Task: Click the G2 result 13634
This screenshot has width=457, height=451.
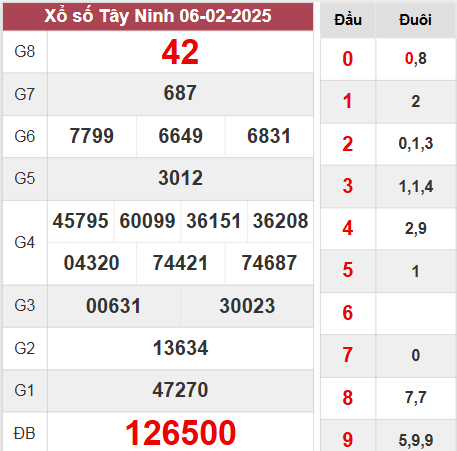Action: (181, 348)
